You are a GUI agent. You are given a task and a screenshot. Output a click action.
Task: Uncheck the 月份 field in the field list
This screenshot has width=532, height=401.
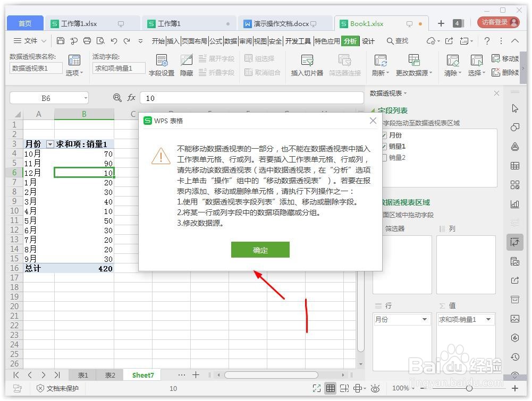click(x=384, y=135)
